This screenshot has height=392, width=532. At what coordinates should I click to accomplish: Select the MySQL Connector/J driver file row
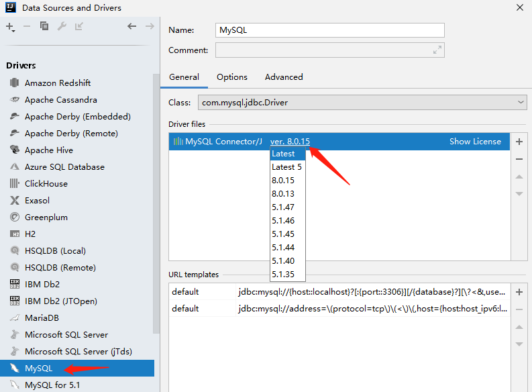pos(339,142)
